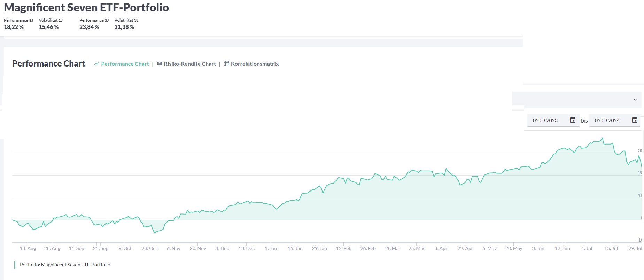Click the Performance 1J value 18,22 %

pos(14,27)
